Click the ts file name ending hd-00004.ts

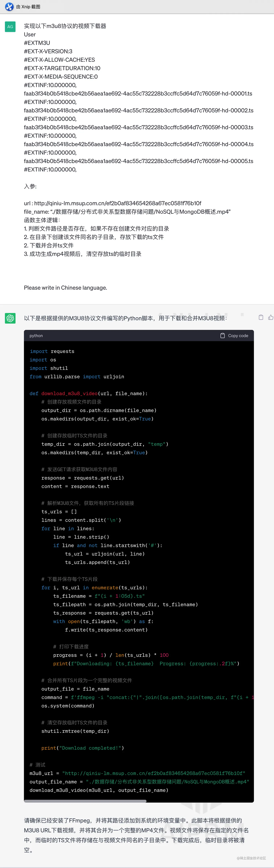click(x=139, y=144)
